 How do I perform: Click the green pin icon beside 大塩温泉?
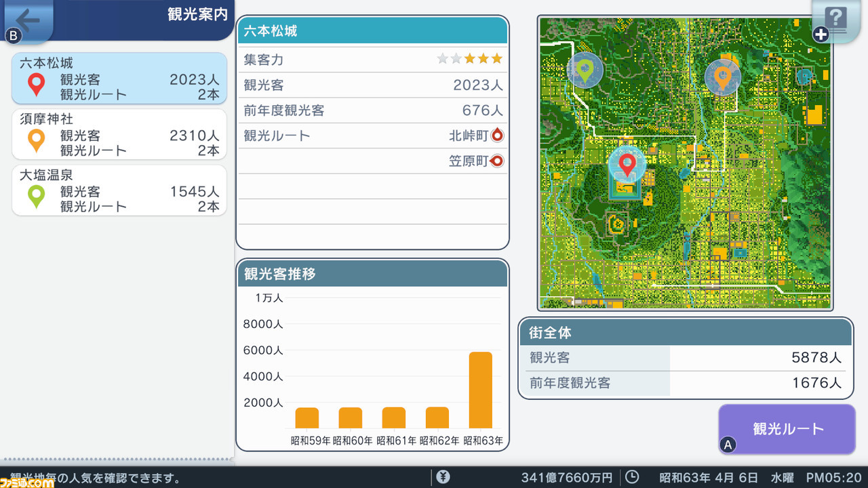coord(36,197)
